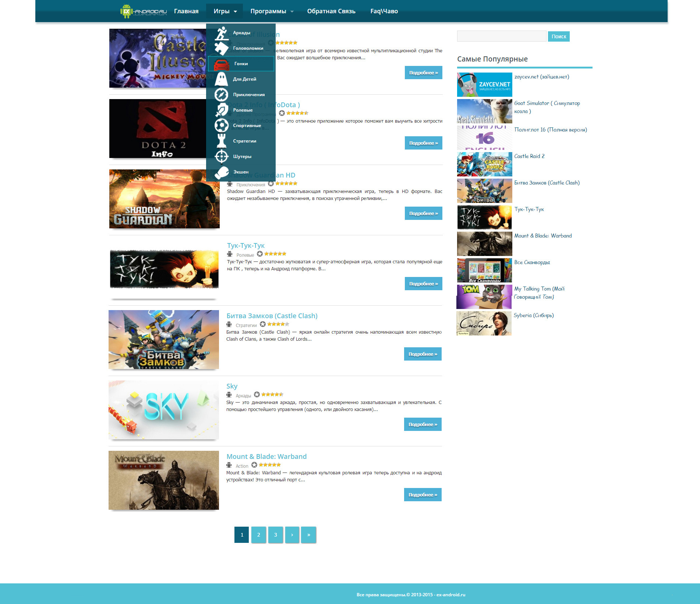
Task: Click the Аркады category tag under Sky
Action: coord(243,396)
